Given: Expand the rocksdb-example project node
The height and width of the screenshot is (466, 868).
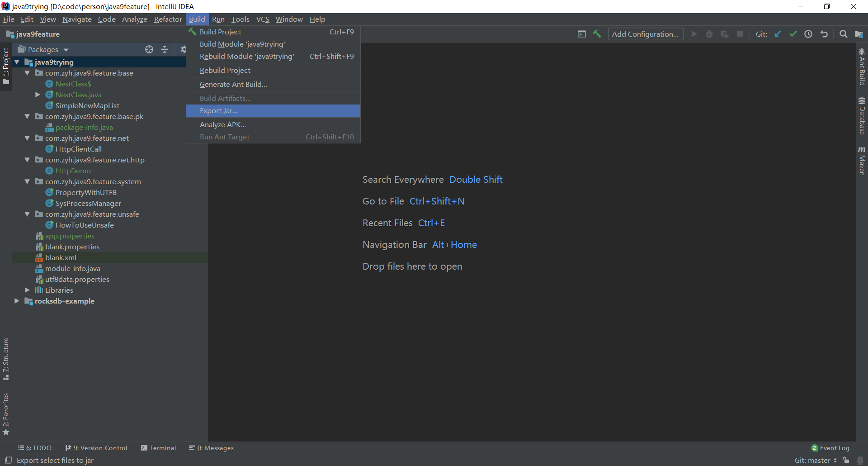Looking at the screenshot, I should [x=17, y=301].
